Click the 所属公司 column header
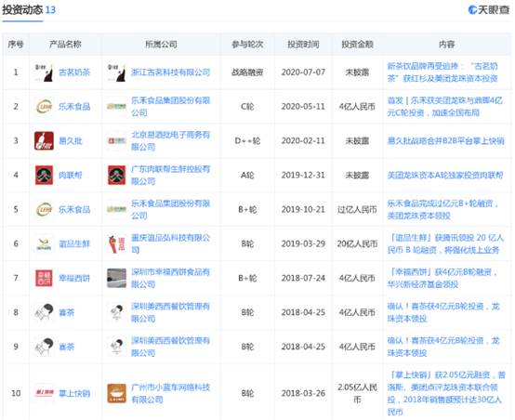 (x=161, y=44)
